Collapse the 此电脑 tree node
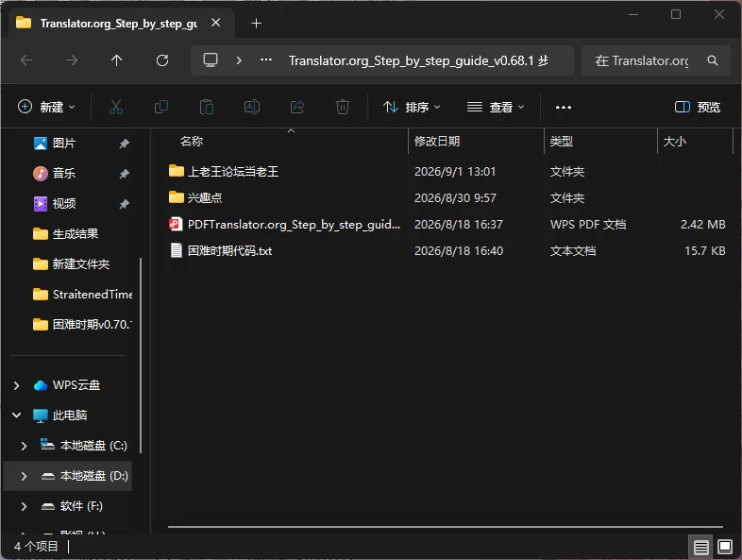The height and width of the screenshot is (560, 742). 17,416
